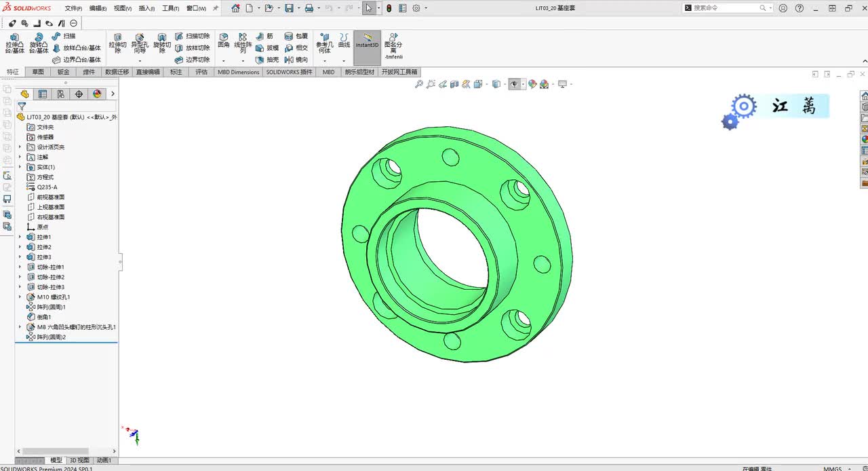
Task: Pin the menu bar with pushpin icon
Action: (x=216, y=8)
